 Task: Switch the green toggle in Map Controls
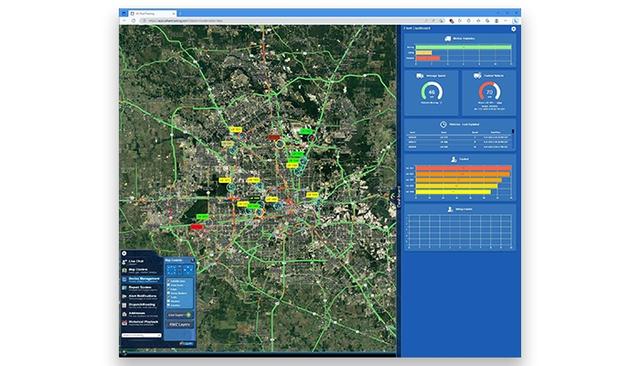click(188, 315)
